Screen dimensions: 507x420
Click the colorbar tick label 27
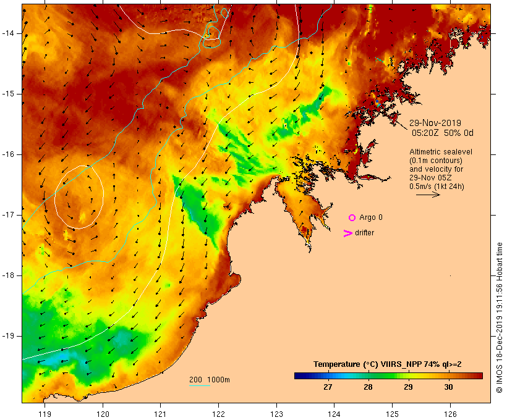[x=328, y=387]
